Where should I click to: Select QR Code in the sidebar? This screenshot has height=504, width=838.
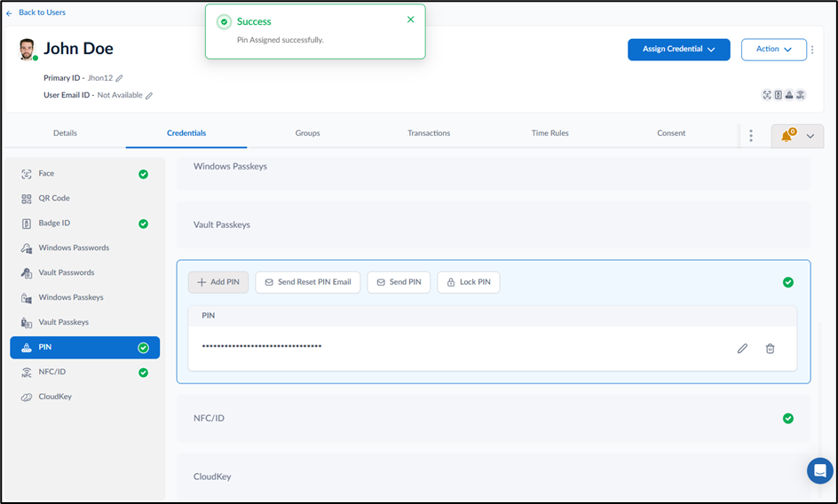[x=85, y=198]
